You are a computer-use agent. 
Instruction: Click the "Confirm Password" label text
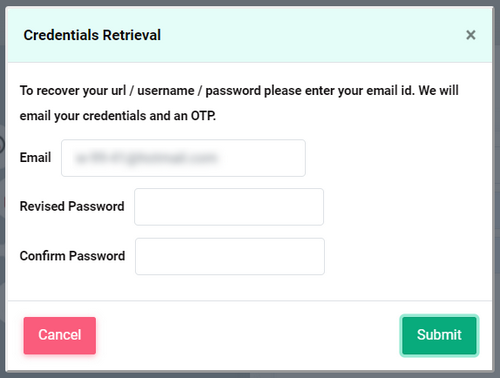(x=72, y=256)
